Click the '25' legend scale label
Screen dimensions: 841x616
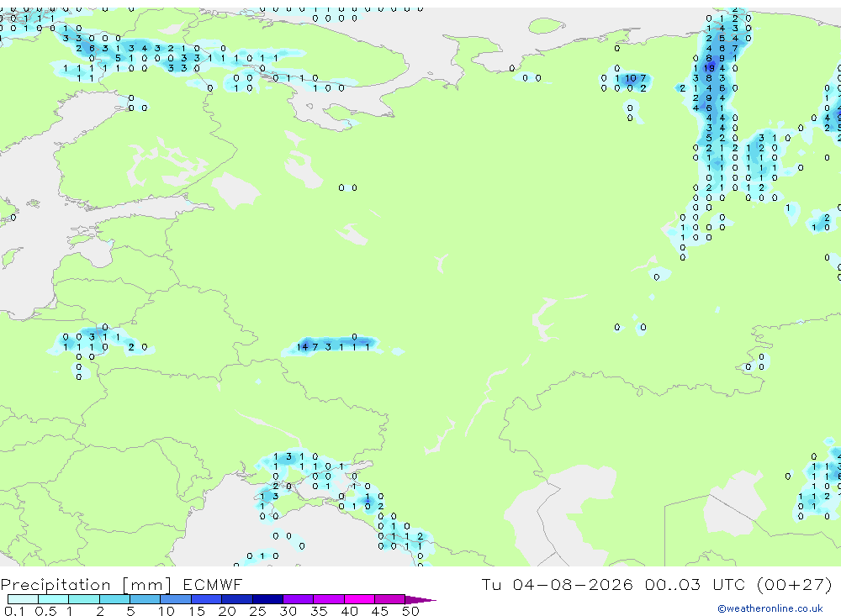click(x=258, y=611)
